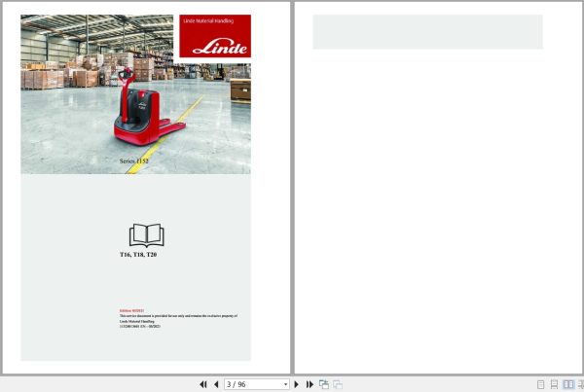Screen dimensions: 584x392
Task: Open the page number dropdown arrow
Action: click(x=285, y=384)
